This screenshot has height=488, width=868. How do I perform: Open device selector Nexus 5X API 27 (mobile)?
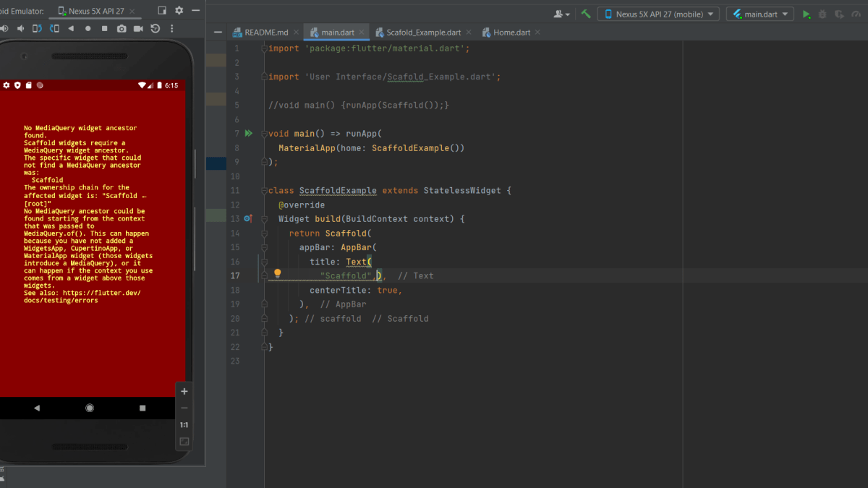tap(658, 14)
